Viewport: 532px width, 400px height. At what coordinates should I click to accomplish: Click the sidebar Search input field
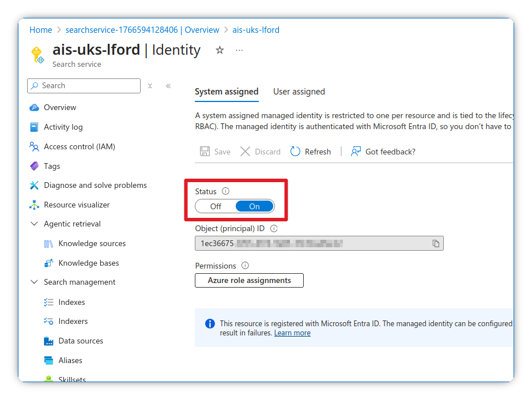click(x=84, y=85)
